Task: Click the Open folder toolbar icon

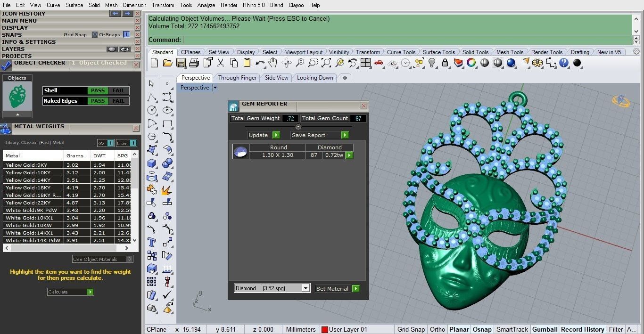Action: pyautogui.click(x=167, y=63)
